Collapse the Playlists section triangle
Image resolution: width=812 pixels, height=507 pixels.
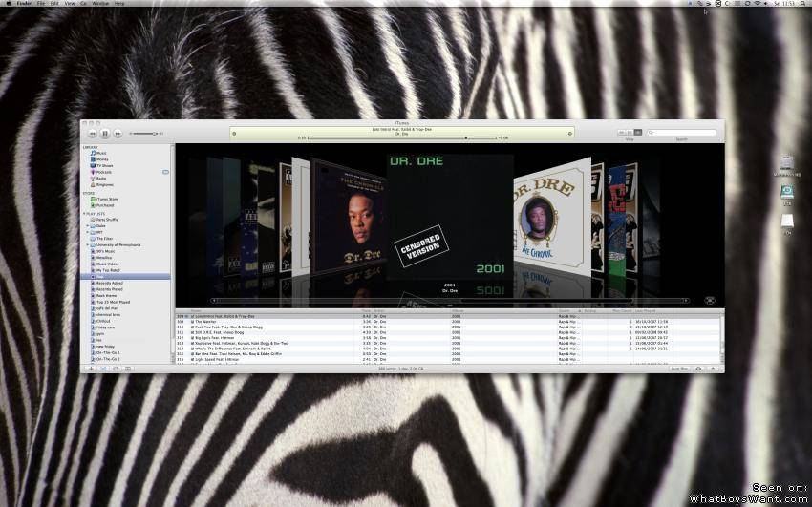click(x=84, y=213)
